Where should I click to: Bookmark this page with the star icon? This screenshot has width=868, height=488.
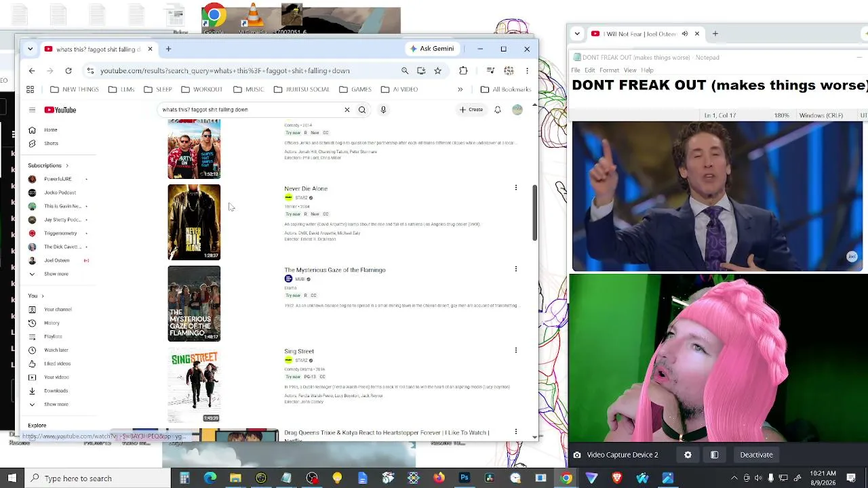(x=437, y=70)
